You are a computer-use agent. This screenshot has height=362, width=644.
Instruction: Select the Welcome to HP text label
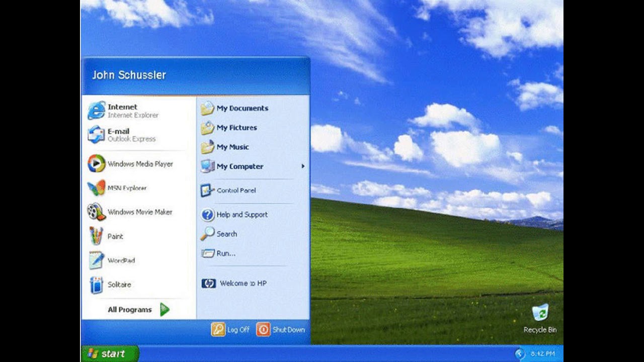click(244, 284)
